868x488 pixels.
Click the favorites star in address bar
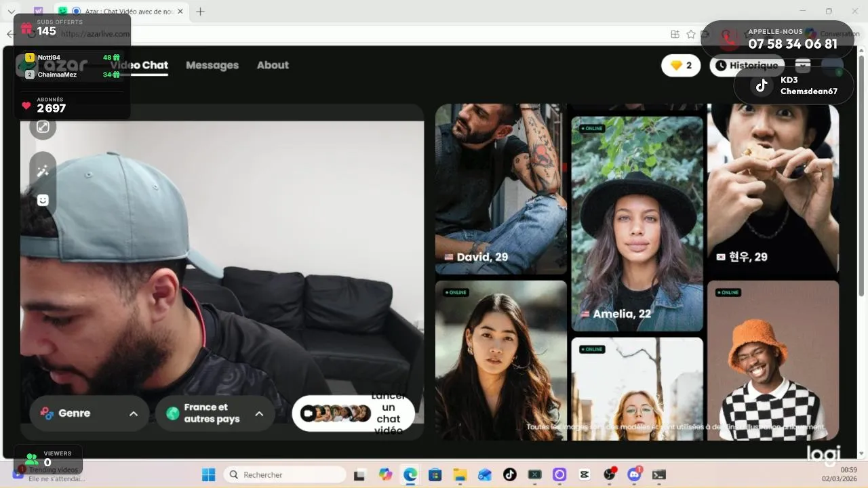coord(691,34)
